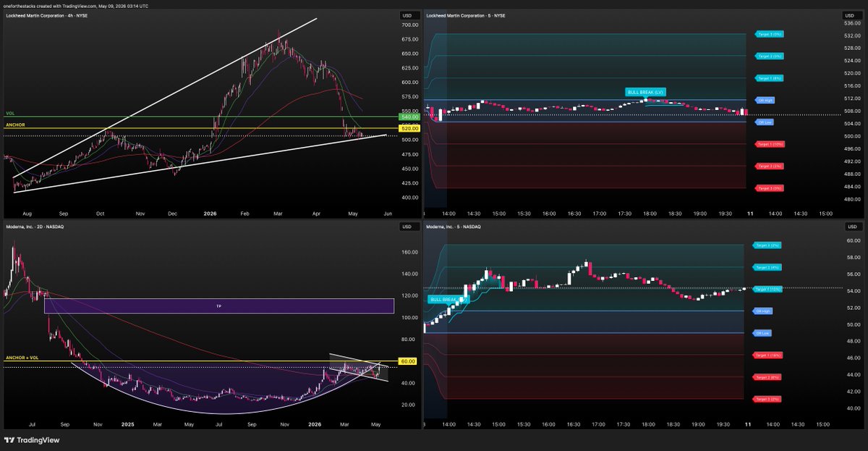Viewport: 868px width, 451px height.
Task: Select the 'Lockheed Martin Corporation · 4h · NYSE' title
Action: point(48,15)
